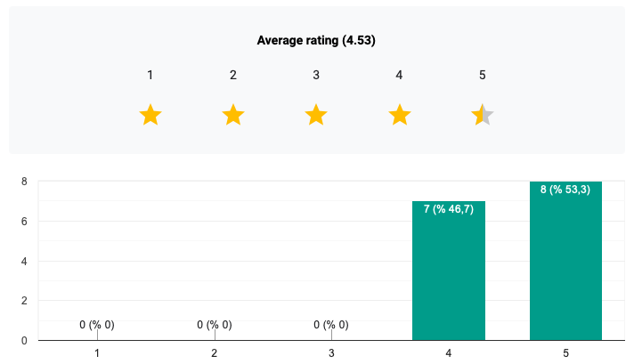This screenshot has height=364, width=634.
Task: Click the '8 (% 53,3)' bar label
Action: pos(565,189)
